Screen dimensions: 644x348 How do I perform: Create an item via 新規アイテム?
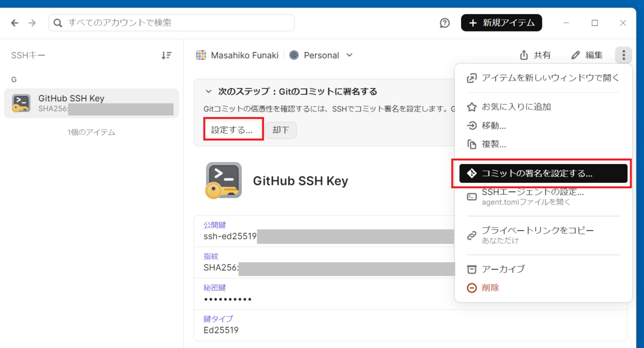(x=501, y=23)
